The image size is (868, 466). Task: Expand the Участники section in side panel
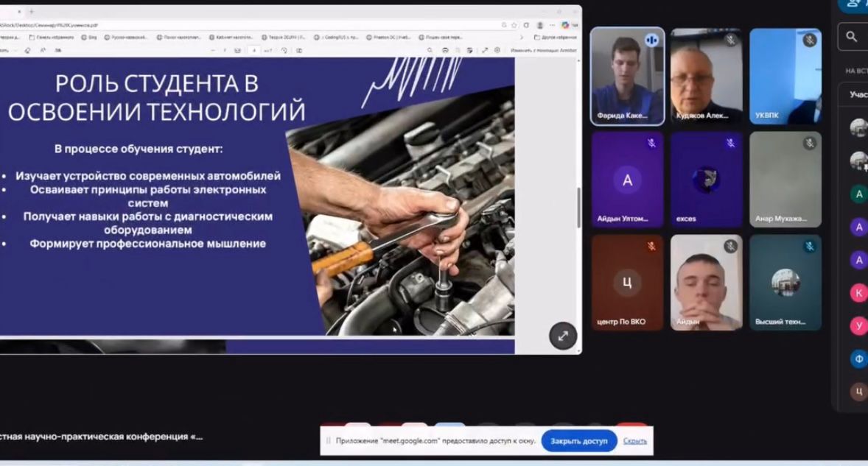click(858, 94)
